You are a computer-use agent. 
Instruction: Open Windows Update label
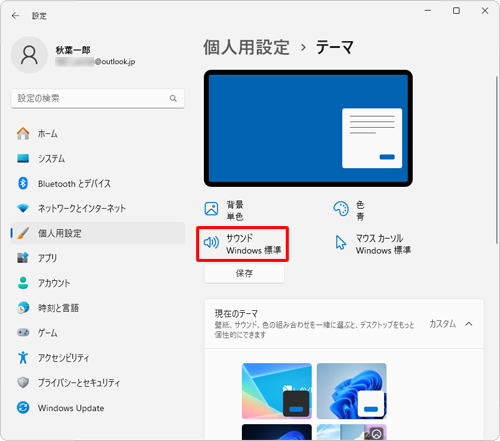pos(71,408)
